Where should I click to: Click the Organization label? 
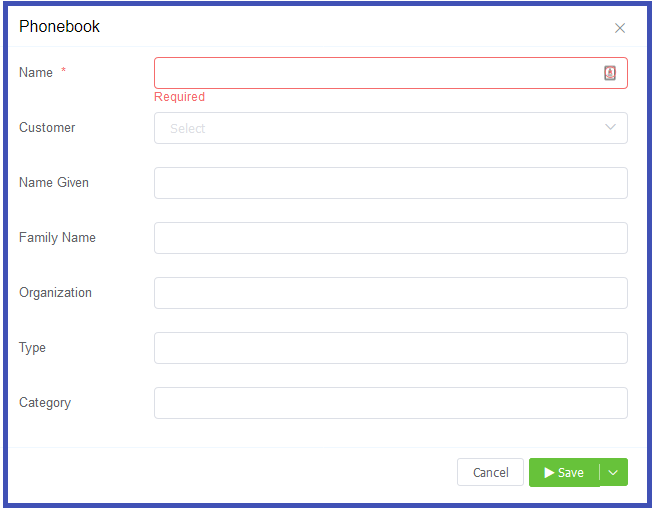[55, 292]
